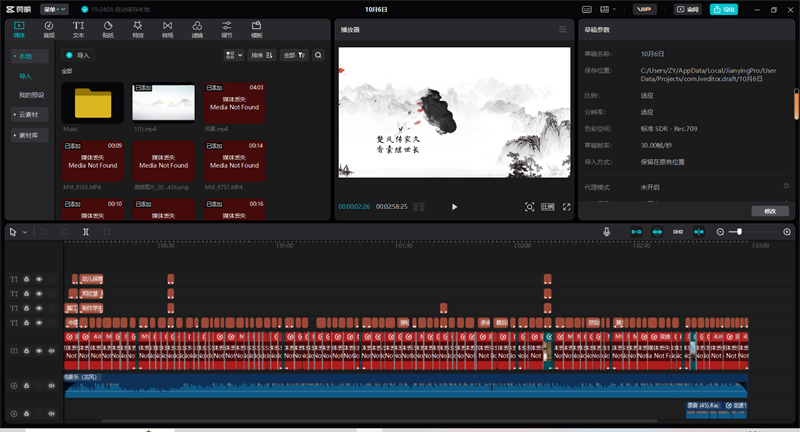Switch to the Text (文本) tab
The width and height of the screenshot is (800, 432).
tap(78, 28)
